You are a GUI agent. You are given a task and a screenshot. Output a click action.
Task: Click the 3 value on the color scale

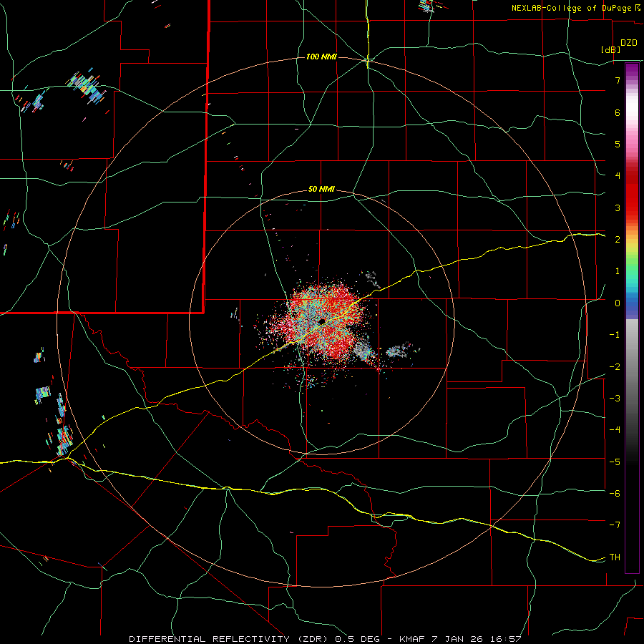click(618, 208)
